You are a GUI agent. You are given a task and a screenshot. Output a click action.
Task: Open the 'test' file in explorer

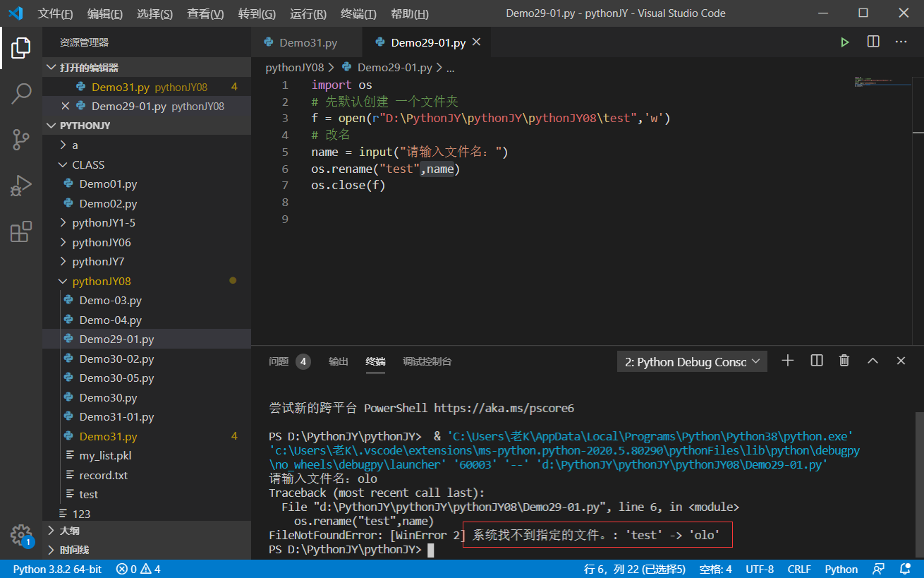tap(147, 494)
